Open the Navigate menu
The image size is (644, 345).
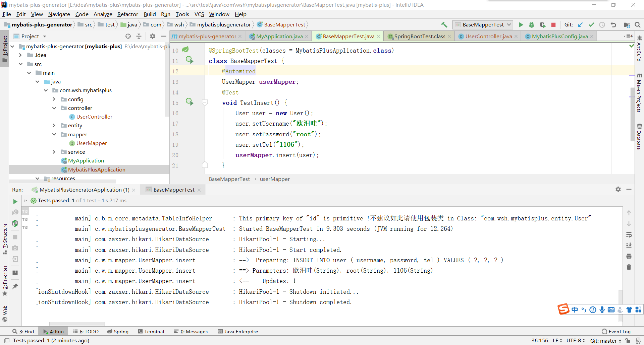(x=59, y=14)
